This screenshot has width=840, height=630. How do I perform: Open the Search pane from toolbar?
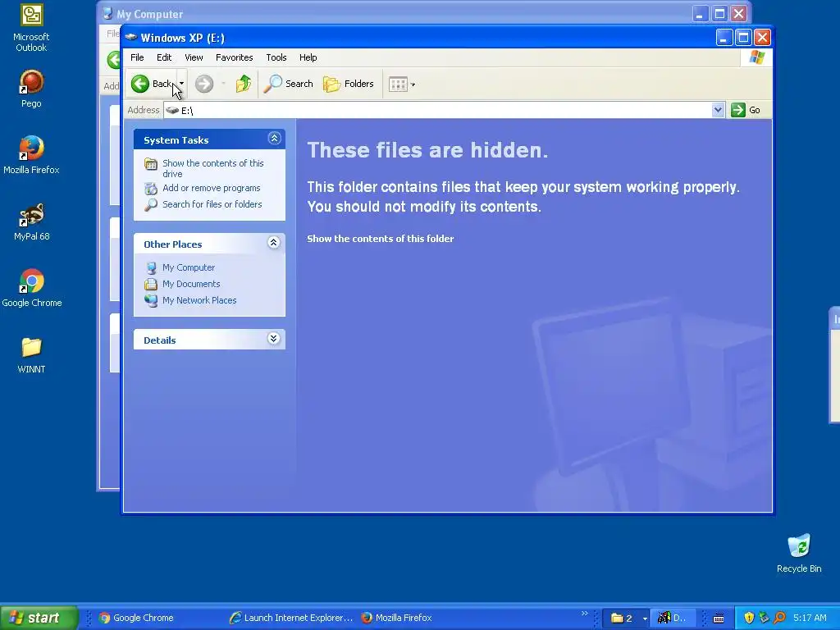tap(288, 84)
